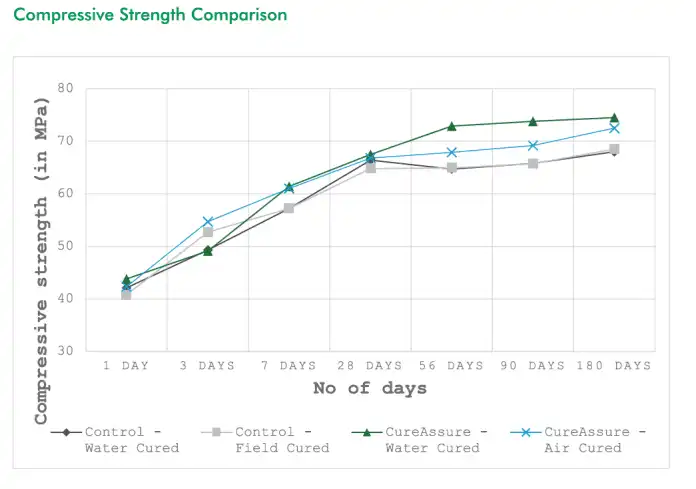The width and height of the screenshot is (696, 489).
Task: Click the "180 DAYS" x-axis label
Action: tap(615, 366)
